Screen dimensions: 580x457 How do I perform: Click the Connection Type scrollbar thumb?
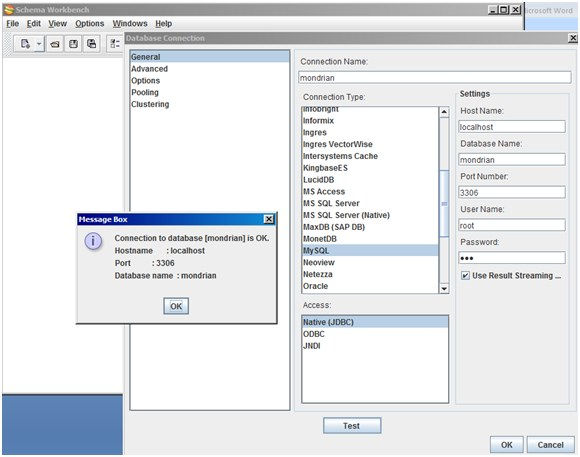coord(444,204)
